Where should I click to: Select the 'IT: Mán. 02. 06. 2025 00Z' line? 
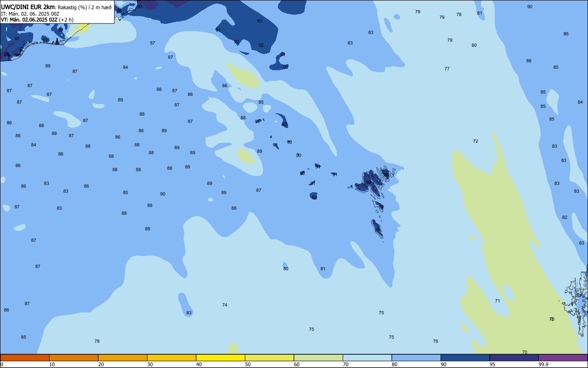pyautogui.click(x=30, y=14)
